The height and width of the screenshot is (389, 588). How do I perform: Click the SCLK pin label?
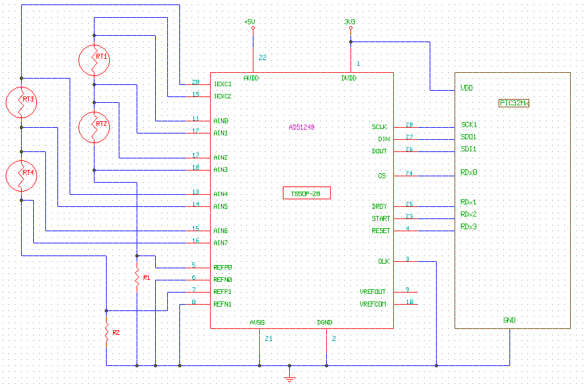click(x=379, y=127)
